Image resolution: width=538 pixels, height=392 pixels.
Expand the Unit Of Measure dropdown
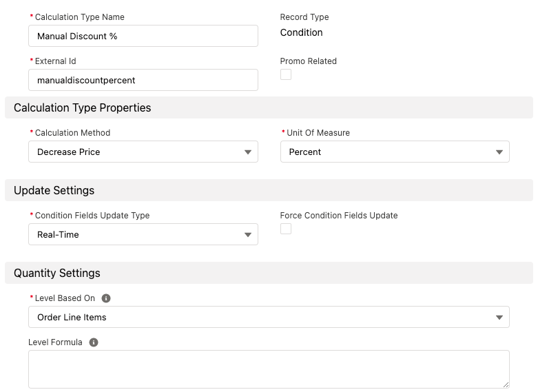click(x=395, y=152)
